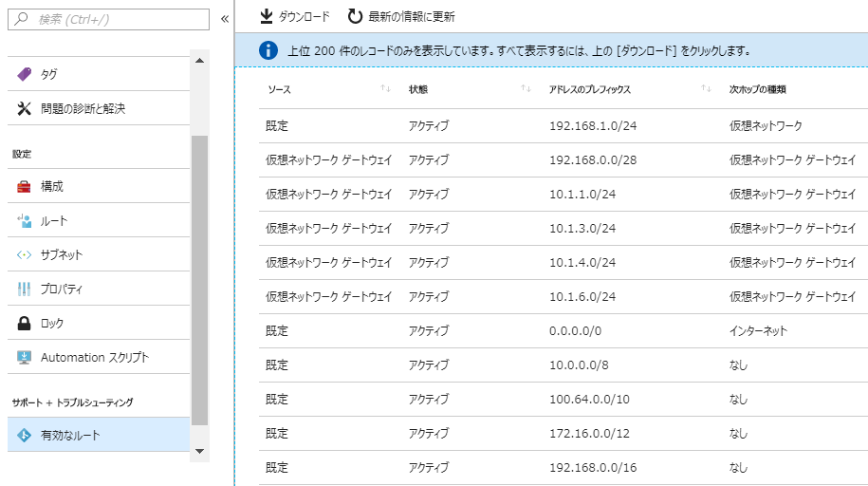Click the purple tag icon for タグ

pyautogui.click(x=25, y=74)
